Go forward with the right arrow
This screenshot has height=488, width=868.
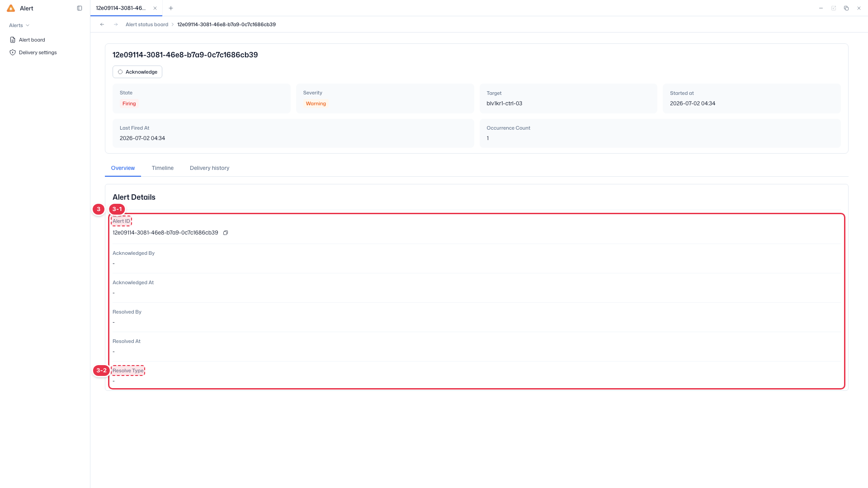pos(116,24)
